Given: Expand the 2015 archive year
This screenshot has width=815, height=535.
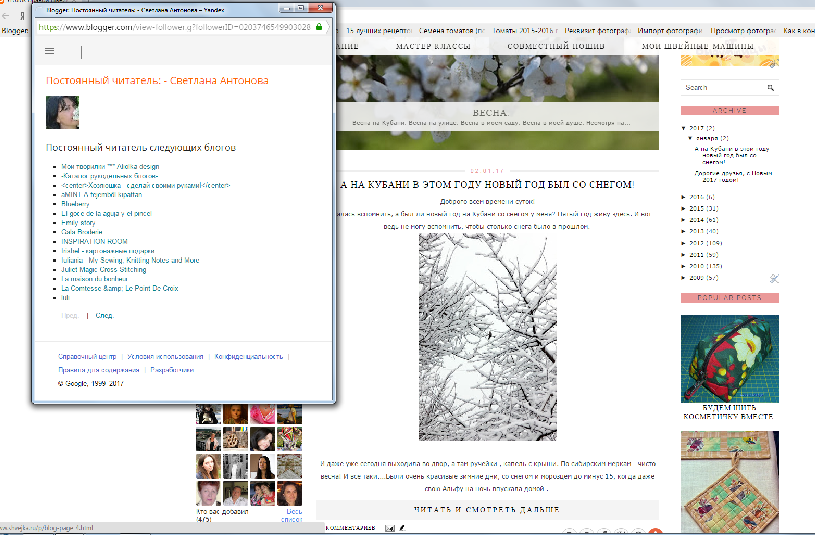Looking at the screenshot, I should (x=684, y=208).
